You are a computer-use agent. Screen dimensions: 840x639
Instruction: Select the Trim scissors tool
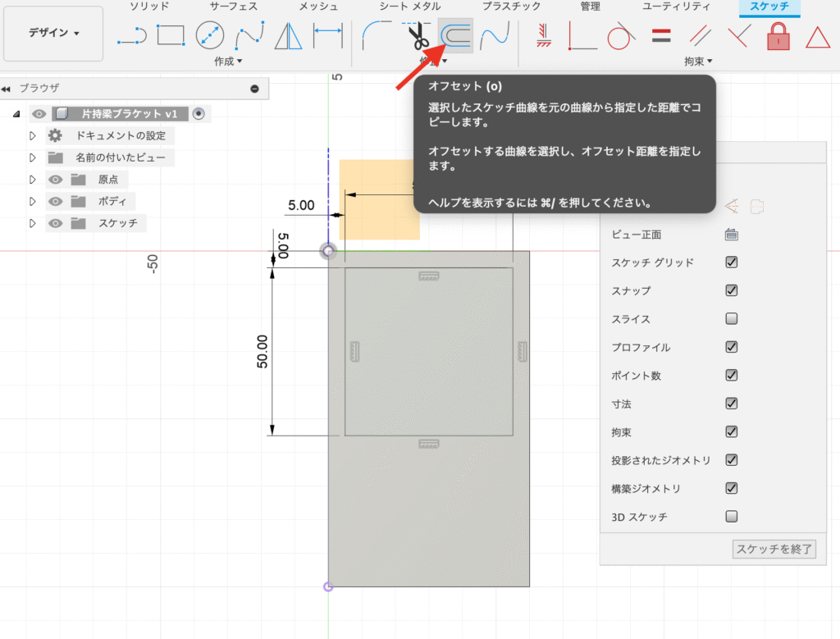tap(418, 35)
